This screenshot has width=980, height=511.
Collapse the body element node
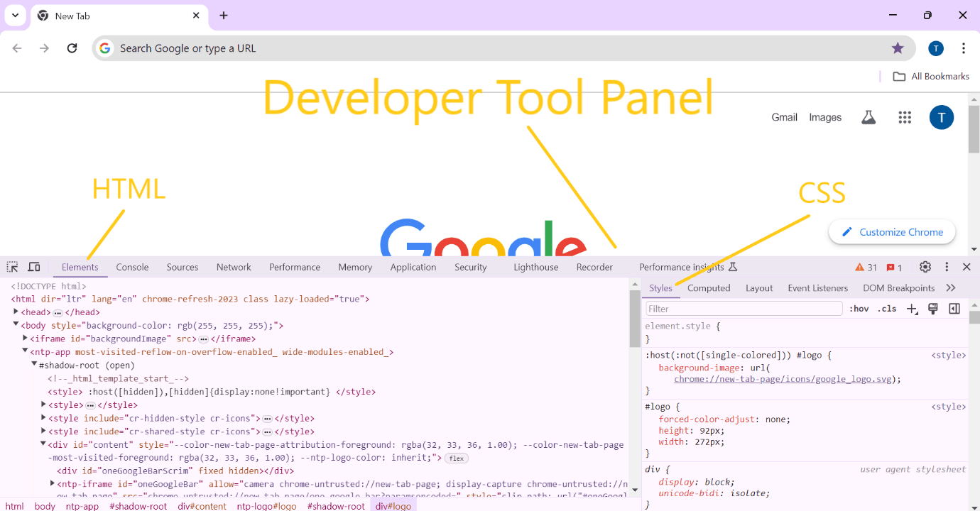click(16, 325)
